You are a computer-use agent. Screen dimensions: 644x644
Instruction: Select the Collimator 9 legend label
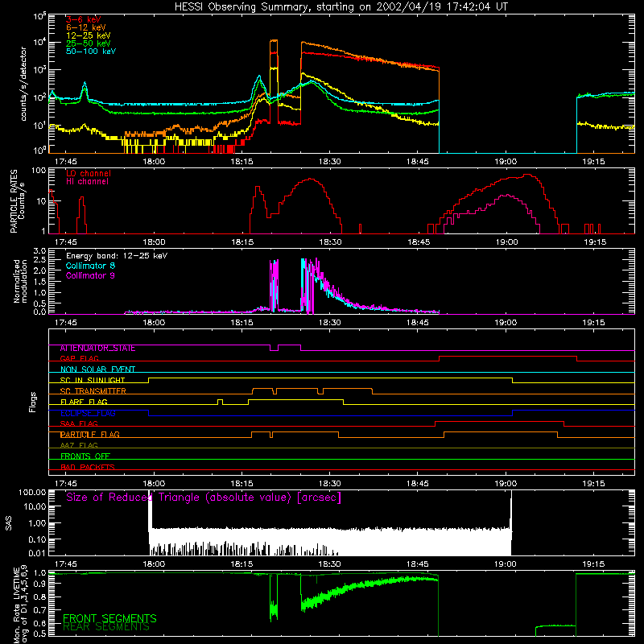[x=91, y=275]
